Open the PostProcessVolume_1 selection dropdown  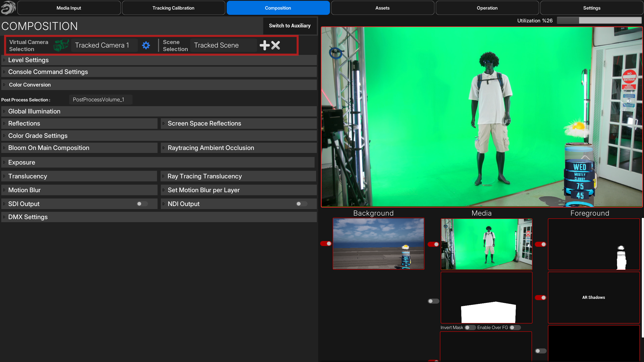pos(100,100)
